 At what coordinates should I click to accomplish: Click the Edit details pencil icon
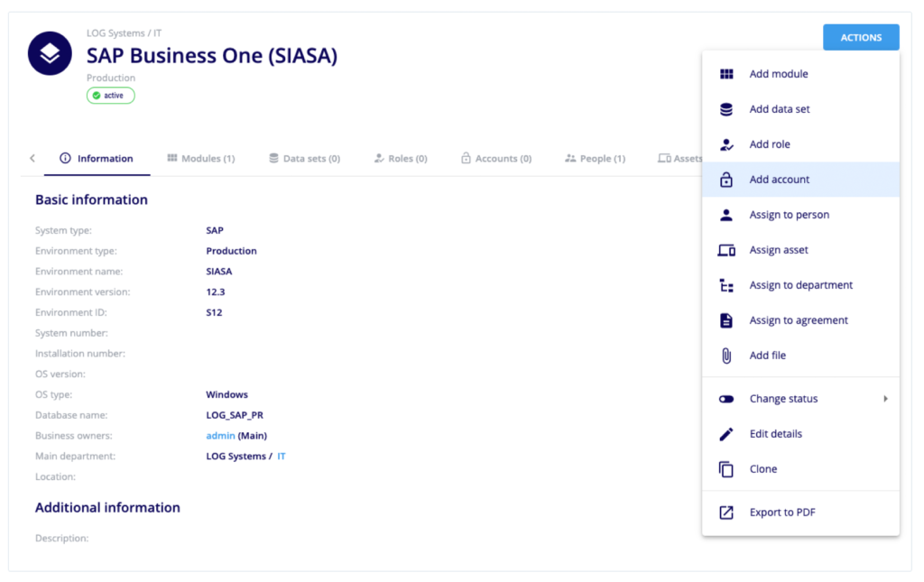tap(726, 434)
